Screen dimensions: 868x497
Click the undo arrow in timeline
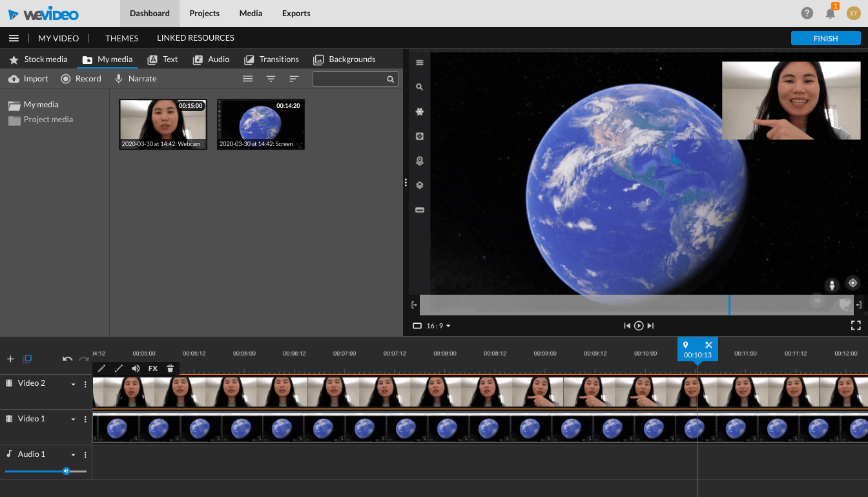click(67, 359)
